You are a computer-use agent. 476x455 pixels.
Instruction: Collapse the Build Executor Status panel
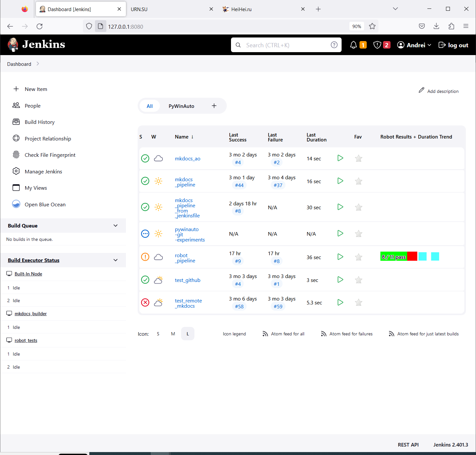coord(115,260)
